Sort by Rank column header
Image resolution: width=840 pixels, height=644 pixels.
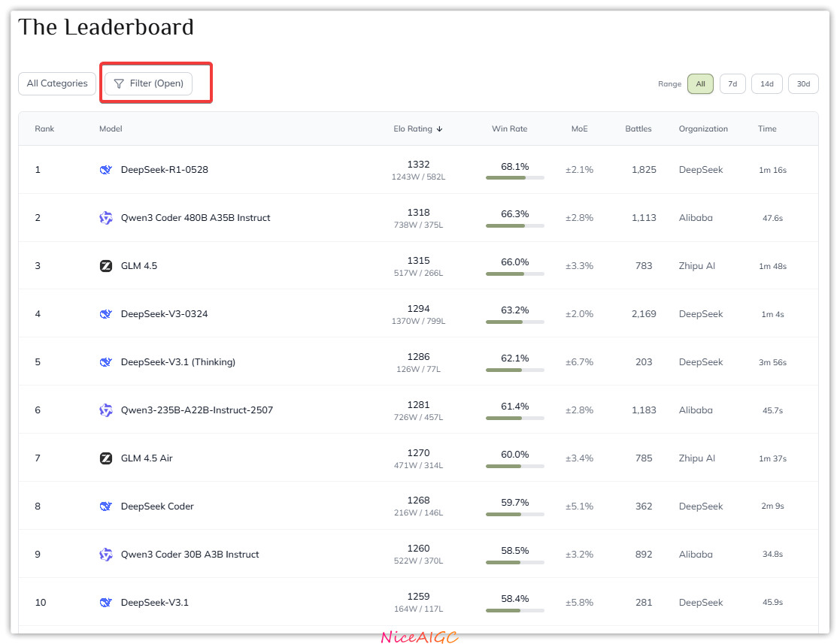44,129
